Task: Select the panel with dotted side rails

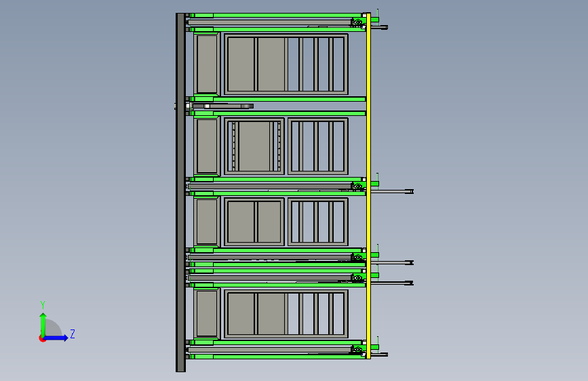Action: click(x=254, y=146)
